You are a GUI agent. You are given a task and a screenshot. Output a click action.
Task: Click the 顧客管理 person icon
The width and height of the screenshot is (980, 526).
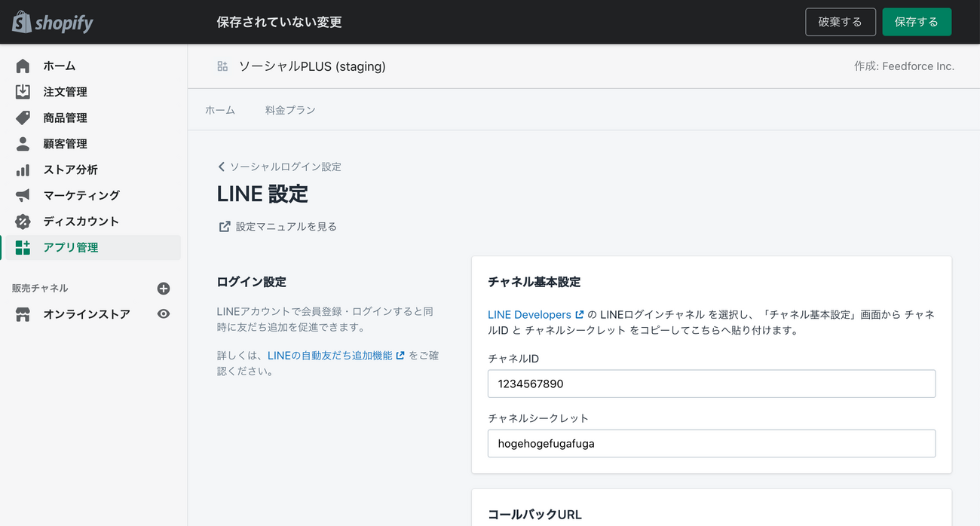point(23,144)
